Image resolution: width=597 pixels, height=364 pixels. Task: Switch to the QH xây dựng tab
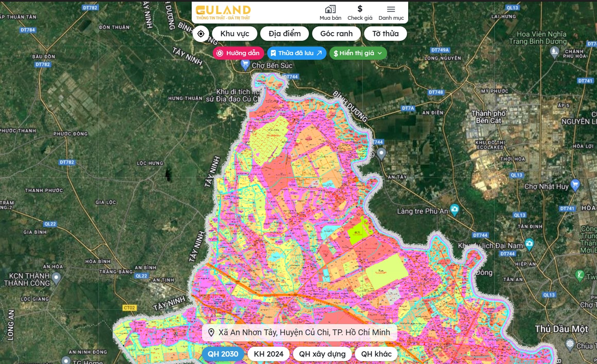click(x=322, y=354)
